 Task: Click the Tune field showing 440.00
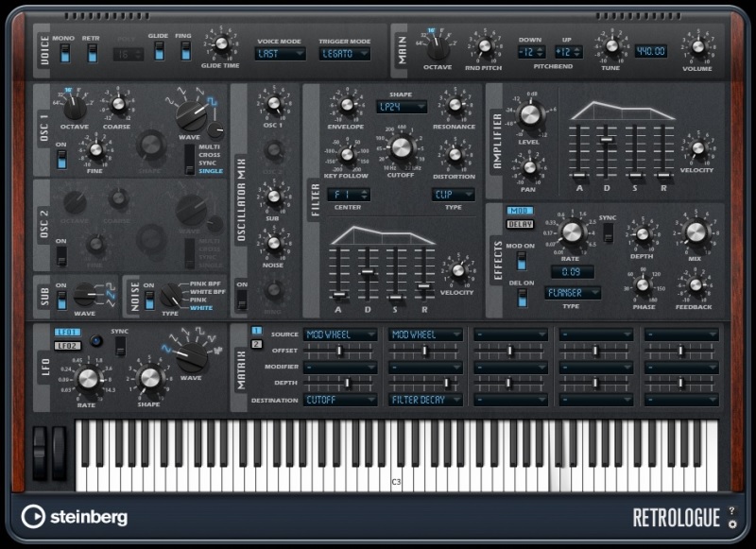tap(650, 51)
